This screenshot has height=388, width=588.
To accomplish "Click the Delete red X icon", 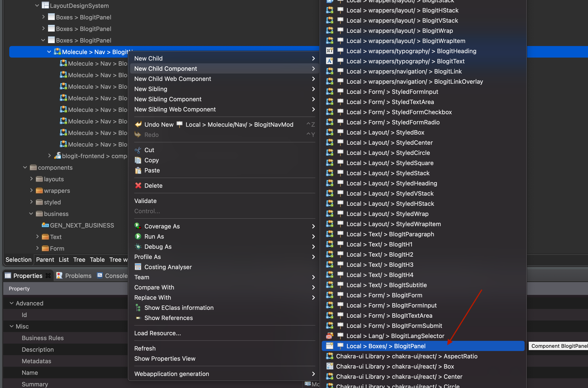I will tap(138, 186).
